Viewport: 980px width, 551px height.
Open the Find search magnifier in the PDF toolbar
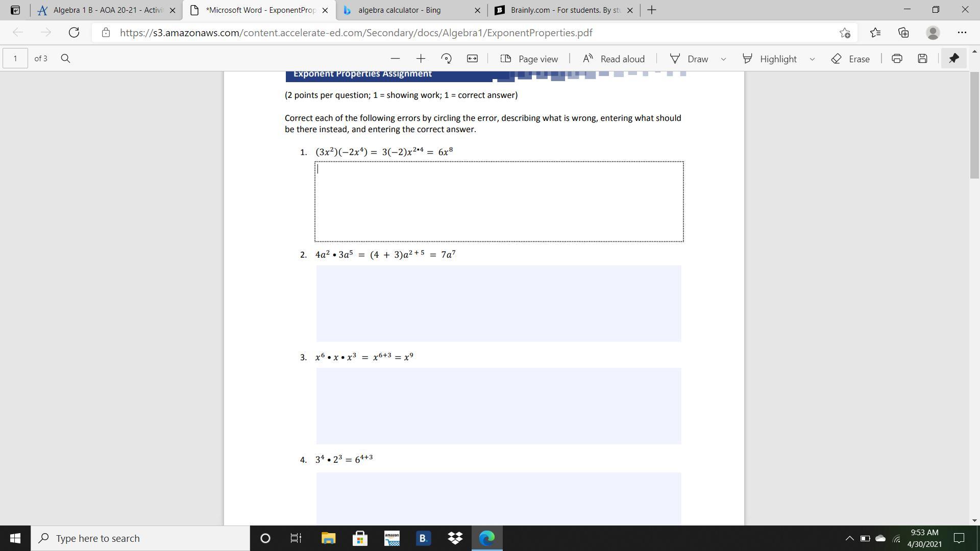[x=65, y=59]
